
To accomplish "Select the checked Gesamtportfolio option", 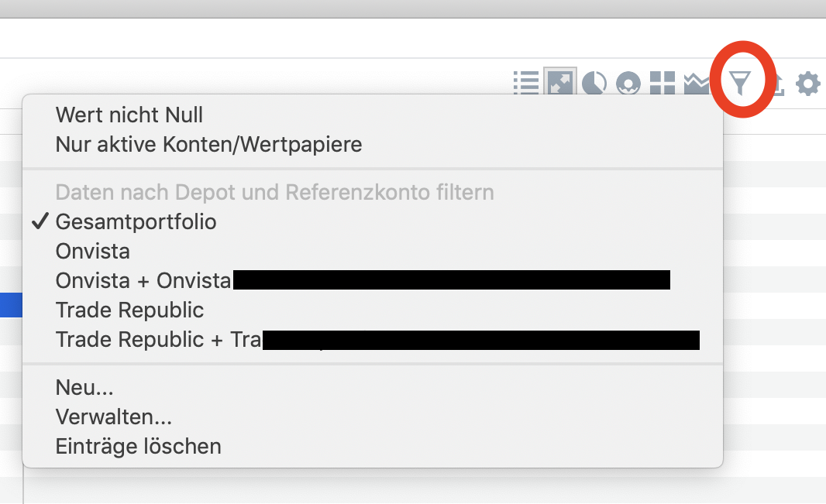I will tap(136, 222).
